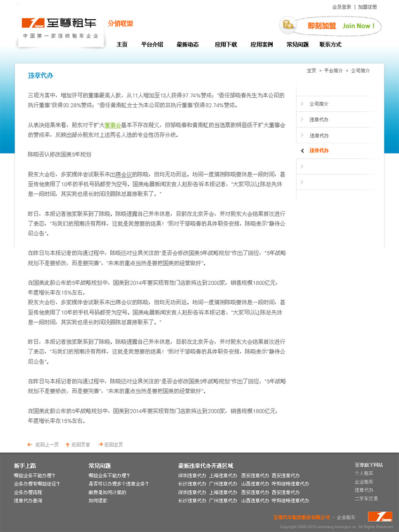Click the right-arrow icon before 返回主页

click(101, 444)
